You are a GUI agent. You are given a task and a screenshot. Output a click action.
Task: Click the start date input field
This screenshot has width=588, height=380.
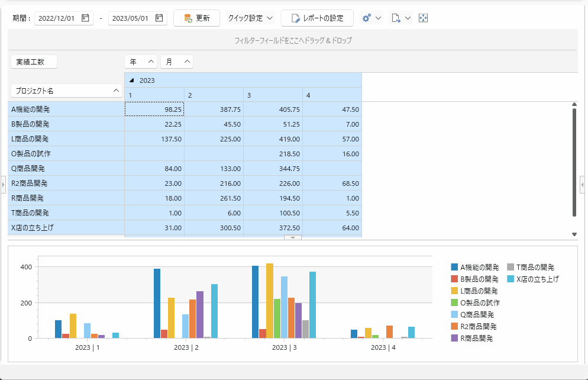57,18
